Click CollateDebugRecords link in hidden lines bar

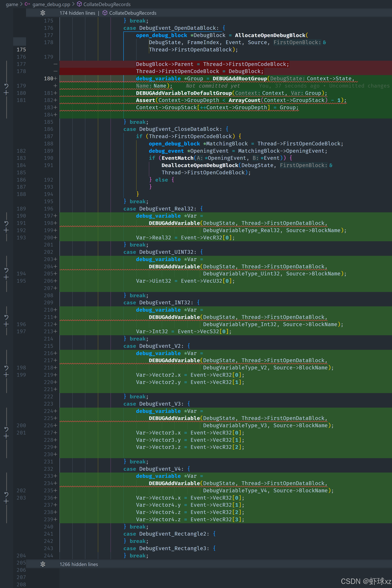132,13
